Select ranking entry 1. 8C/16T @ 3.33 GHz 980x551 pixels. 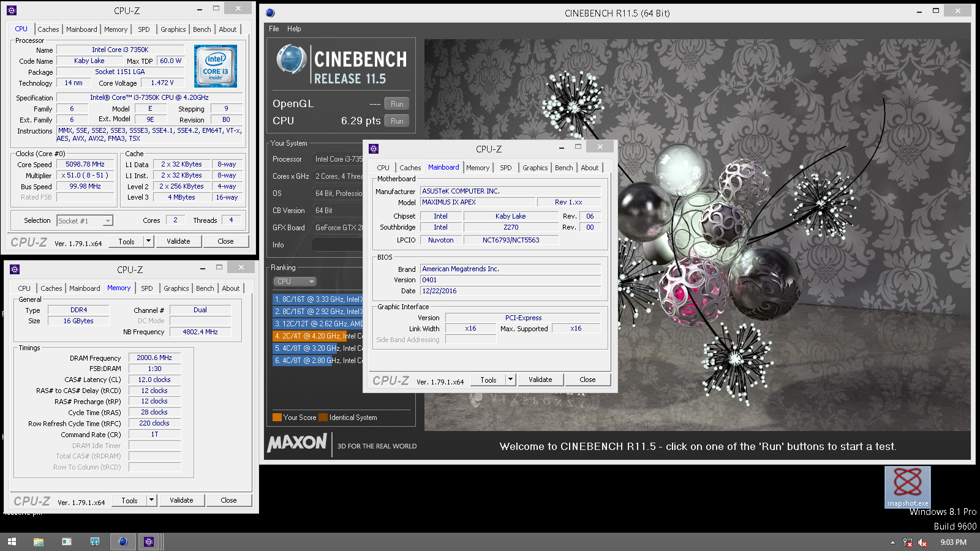[318, 299]
